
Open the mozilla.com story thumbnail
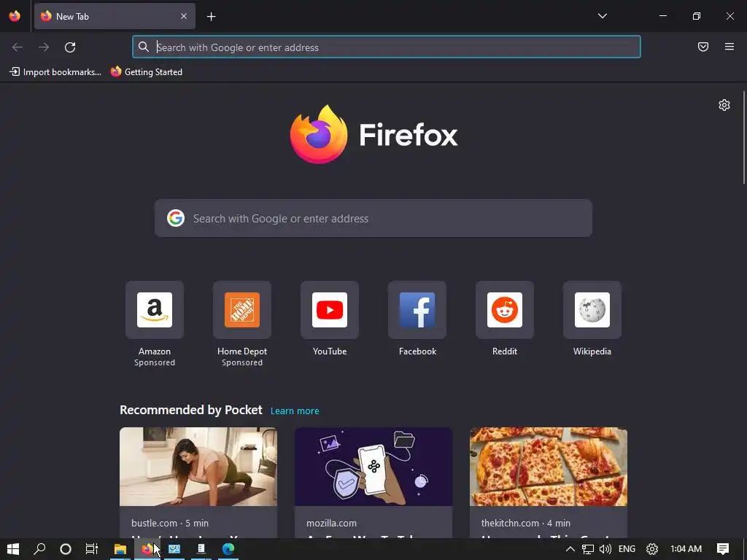click(373, 467)
